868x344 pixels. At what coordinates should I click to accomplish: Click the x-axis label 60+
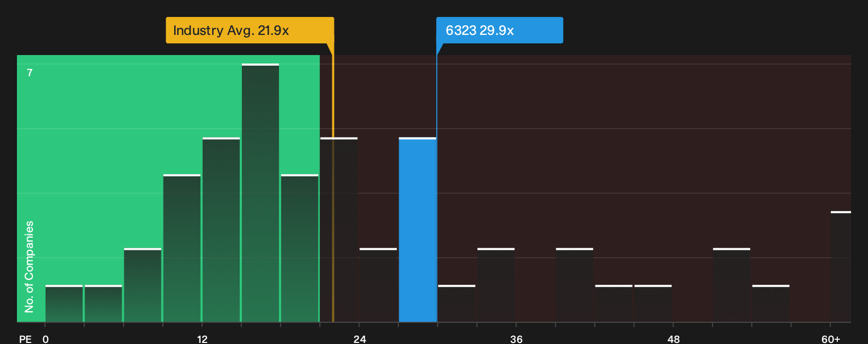coord(830,339)
